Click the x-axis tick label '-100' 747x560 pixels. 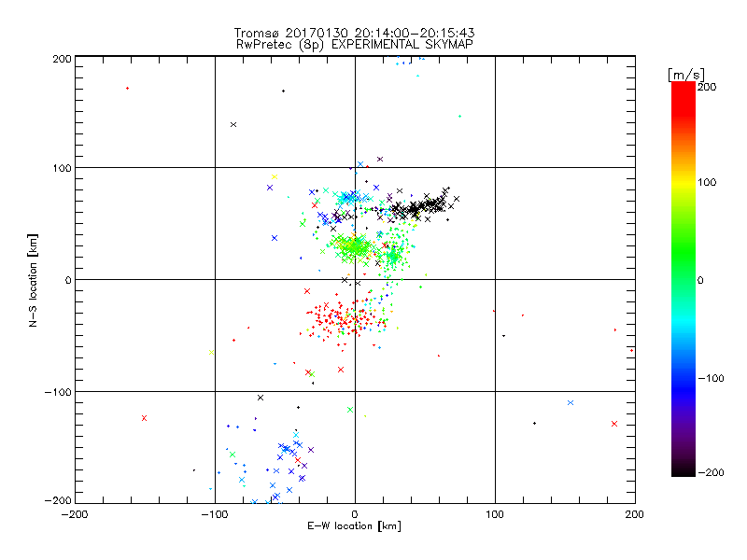(x=215, y=514)
